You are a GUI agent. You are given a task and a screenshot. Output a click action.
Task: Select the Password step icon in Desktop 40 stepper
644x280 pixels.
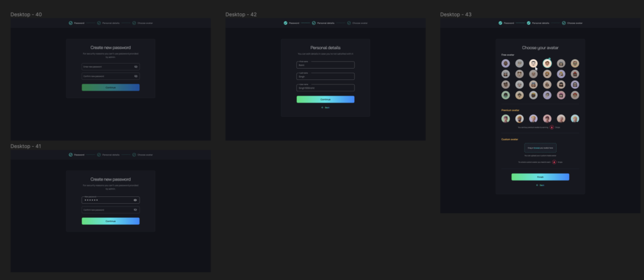71,23
